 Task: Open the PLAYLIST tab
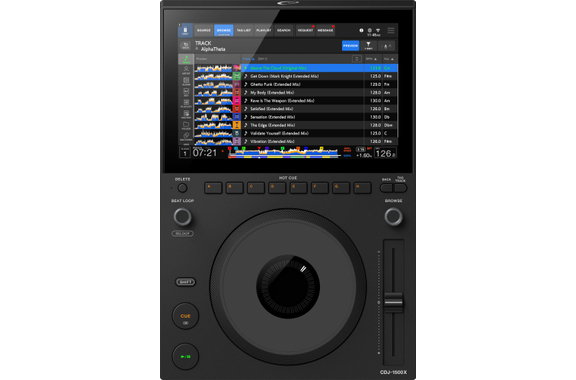pos(263,31)
